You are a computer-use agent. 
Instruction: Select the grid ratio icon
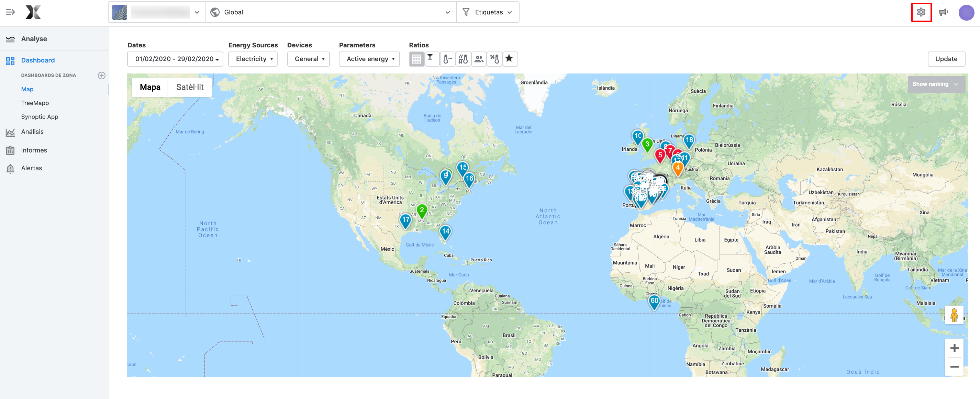(x=416, y=59)
